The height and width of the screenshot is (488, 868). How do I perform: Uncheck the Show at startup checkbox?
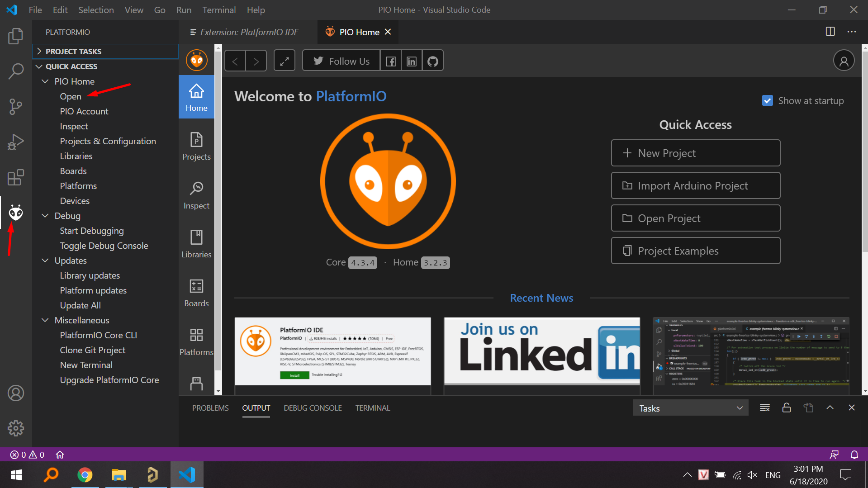pyautogui.click(x=767, y=100)
